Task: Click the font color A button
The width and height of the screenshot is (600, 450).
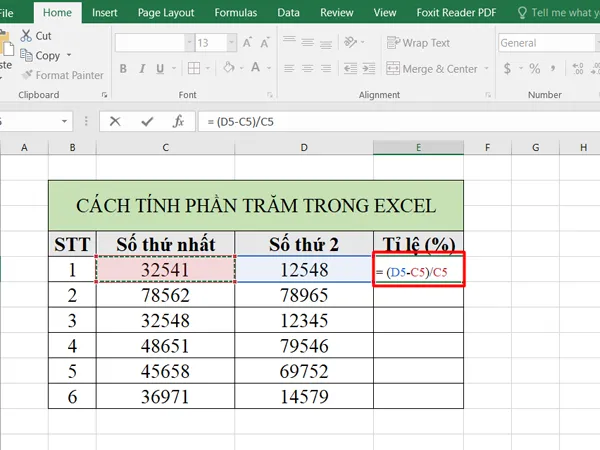Action: point(254,69)
